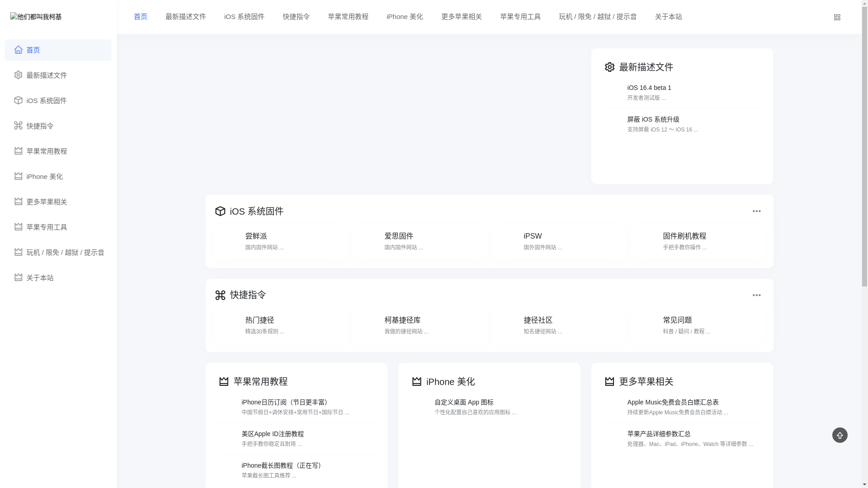Click crown icon beside iPhone 美化 in sidebar

pos(18,176)
